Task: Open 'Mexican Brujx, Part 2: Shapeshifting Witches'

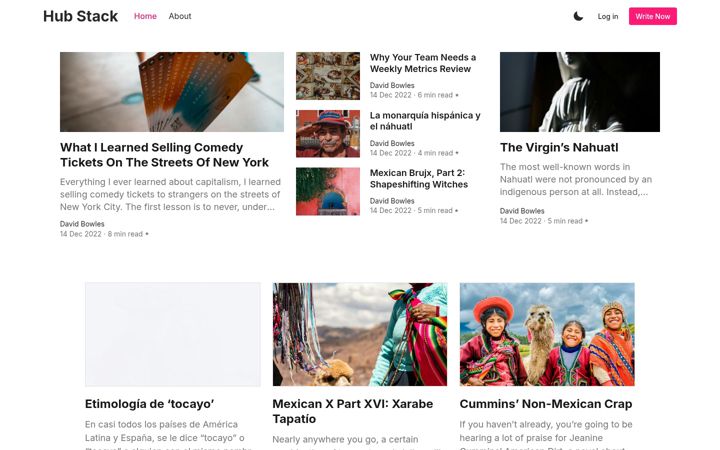Action: tap(419, 179)
